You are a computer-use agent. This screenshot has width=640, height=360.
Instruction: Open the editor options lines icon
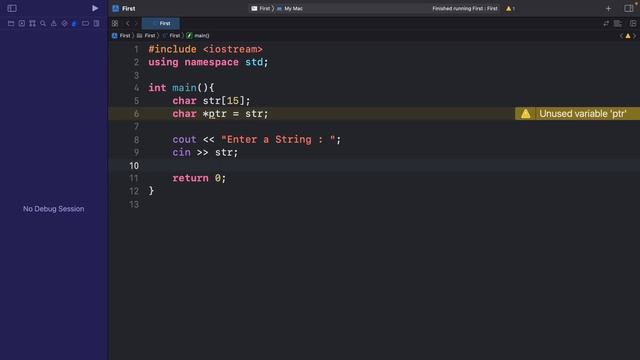tap(618, 24)
